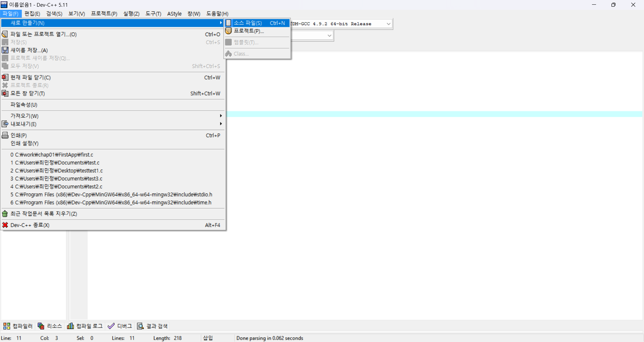Viewport: 644px width, 342px height.
Task: Click the 삽입 insert mode status indicator
Action: point(208,338)
